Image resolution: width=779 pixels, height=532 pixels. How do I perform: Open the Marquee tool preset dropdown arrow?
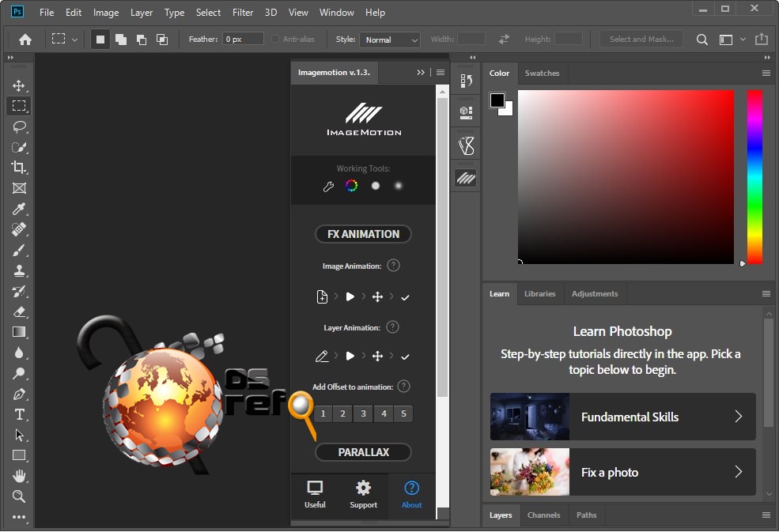point(74,40)
